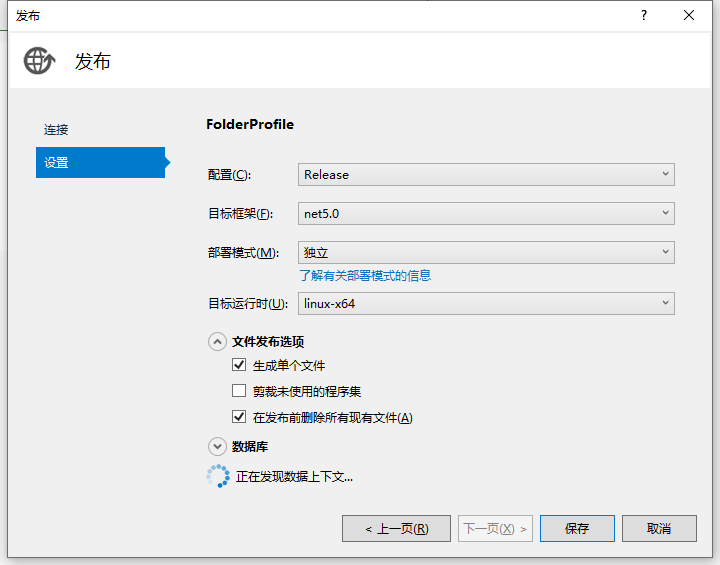This screenshot has width=720, height=565.
Task: Close the 发布 dialog window
Action: coord(689,15)
